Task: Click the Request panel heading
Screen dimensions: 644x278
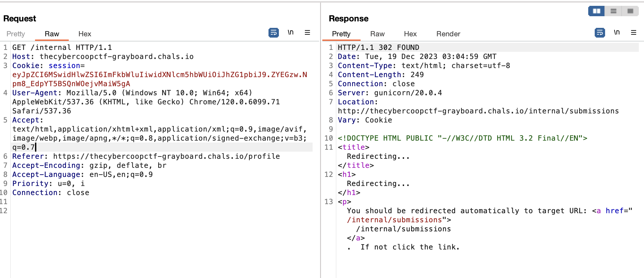Action: point(19,18)
